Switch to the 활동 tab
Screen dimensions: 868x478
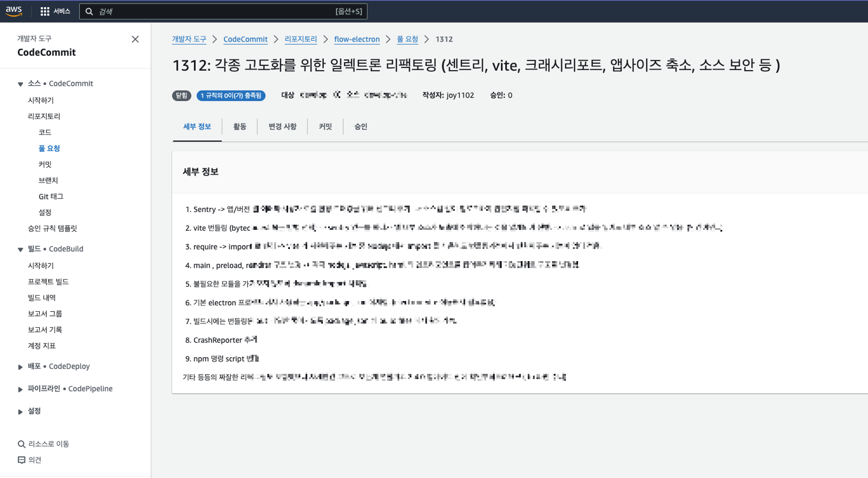(x=240, y=126)
